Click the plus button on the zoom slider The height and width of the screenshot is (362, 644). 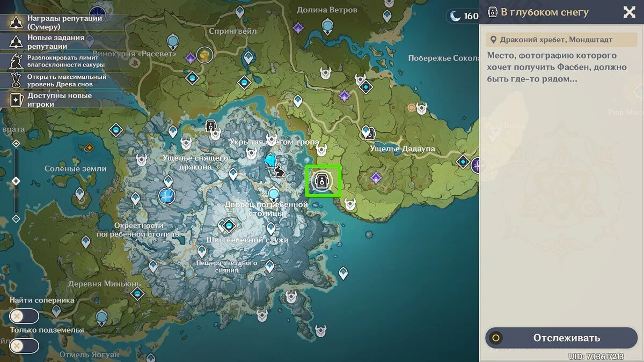pyautogui.click(x=16, y=143)
